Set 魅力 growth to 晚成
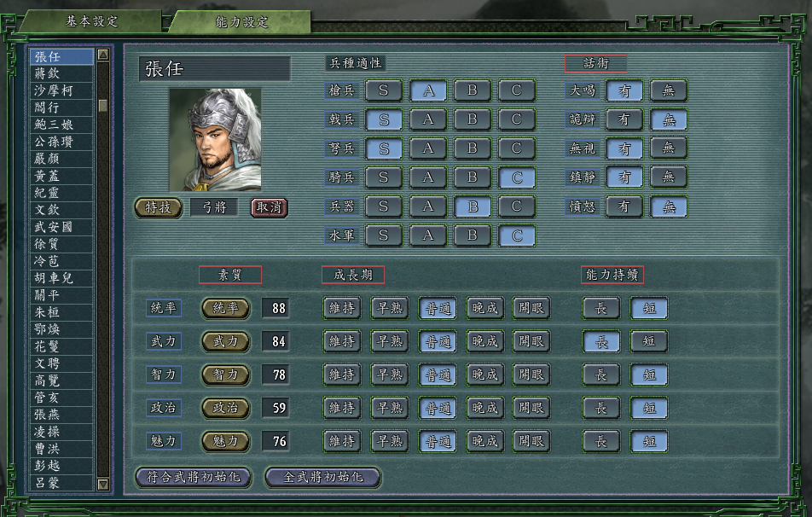The width and height of the screenshot is (812, 517). tap(484, 441)
